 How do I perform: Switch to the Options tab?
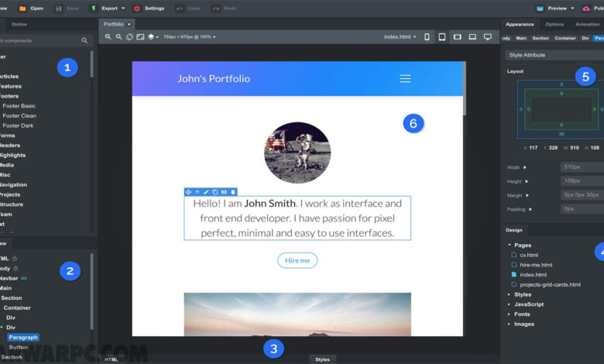point(554,24)
